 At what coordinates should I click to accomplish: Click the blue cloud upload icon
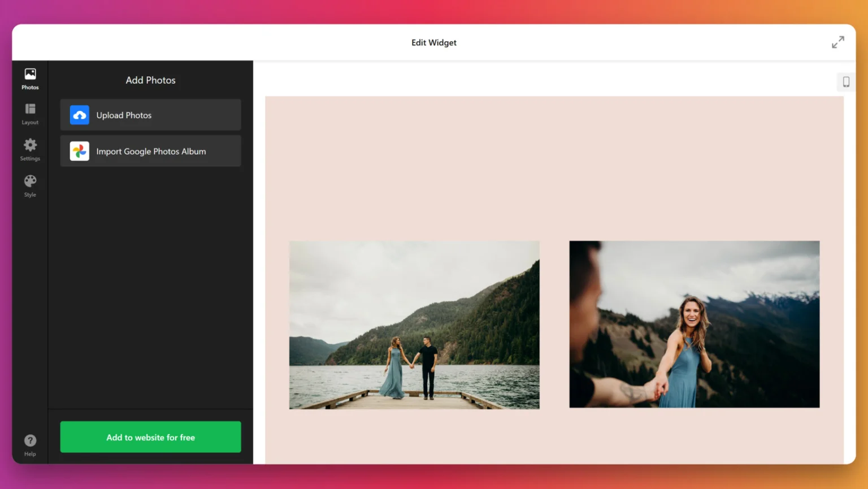79,115
